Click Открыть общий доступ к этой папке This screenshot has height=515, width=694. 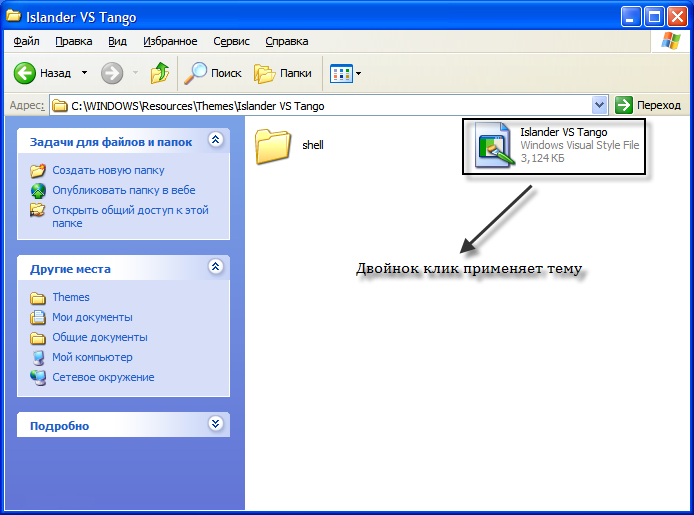130,216
